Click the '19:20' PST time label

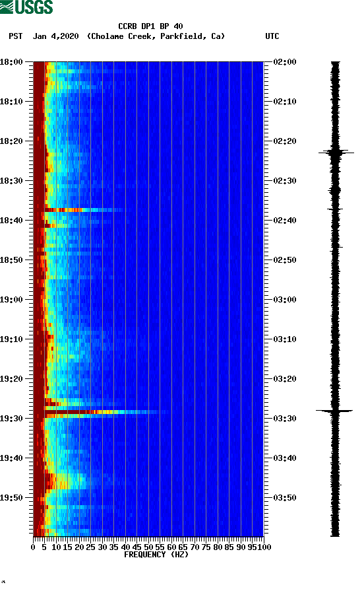click(11, 378)
